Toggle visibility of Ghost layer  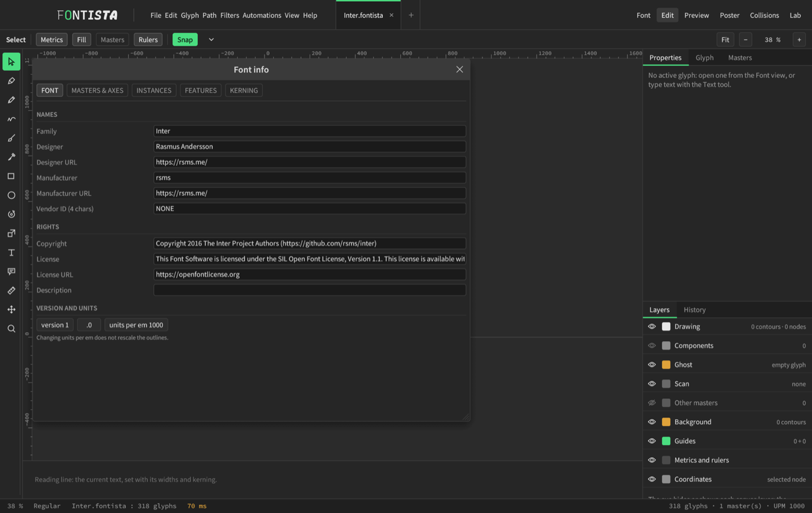pyautogui.click(x=652, y=365)
